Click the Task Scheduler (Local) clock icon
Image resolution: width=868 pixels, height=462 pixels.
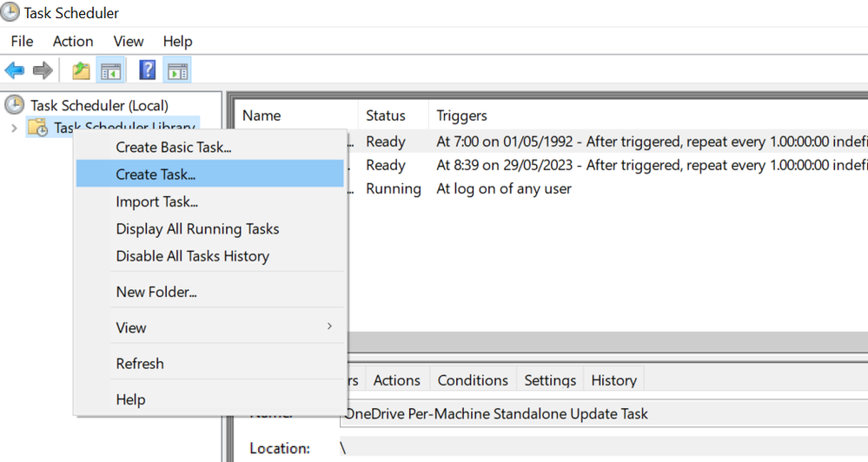click(x=15, y=105)
